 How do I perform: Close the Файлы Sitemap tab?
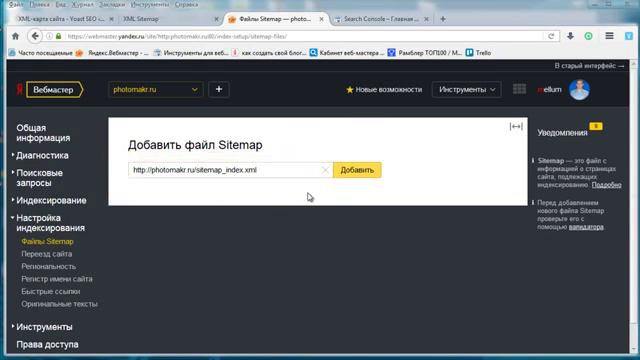click(322, 19)
